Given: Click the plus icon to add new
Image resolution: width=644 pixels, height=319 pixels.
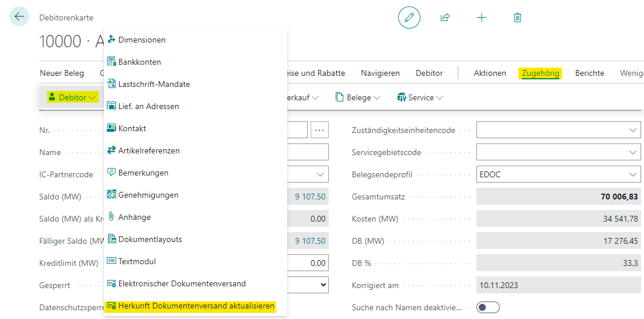Looking at the screenshot, I should point(482,17).
